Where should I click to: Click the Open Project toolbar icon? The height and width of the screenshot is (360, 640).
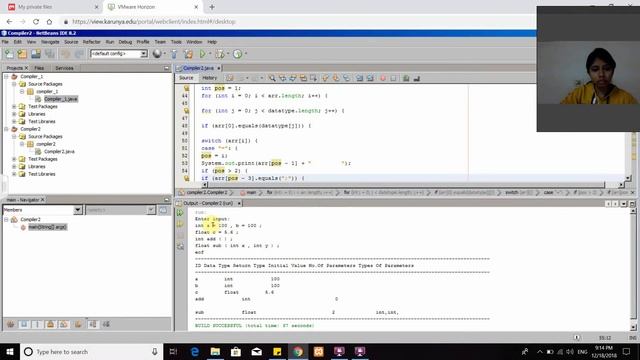point(36,53)
